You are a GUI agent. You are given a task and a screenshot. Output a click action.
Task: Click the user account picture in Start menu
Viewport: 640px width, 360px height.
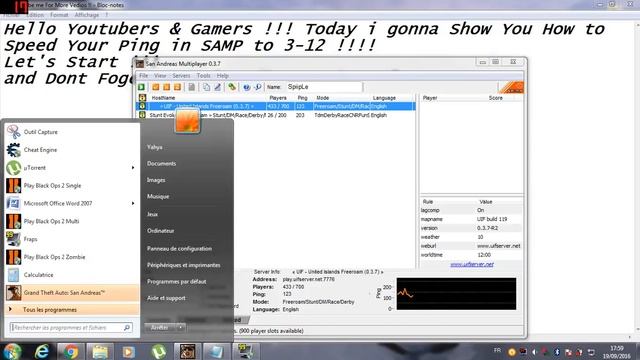(x=187, y=120)
